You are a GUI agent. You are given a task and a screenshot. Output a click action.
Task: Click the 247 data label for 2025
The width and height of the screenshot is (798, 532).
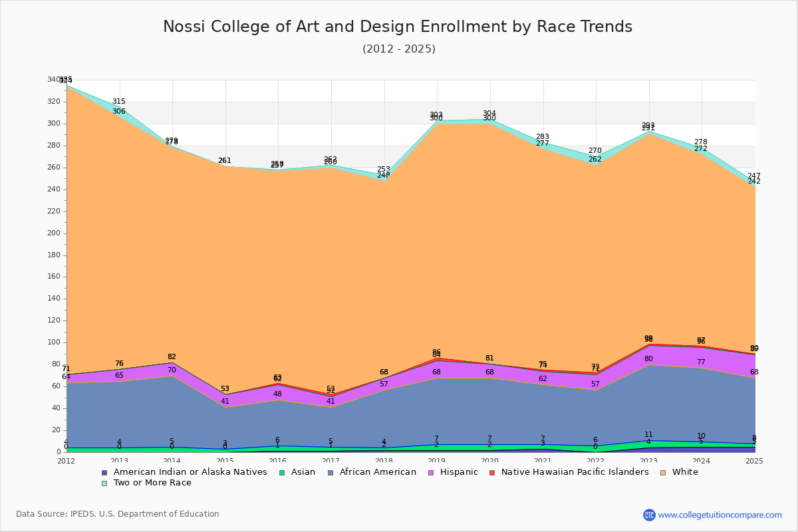(754, 176)
